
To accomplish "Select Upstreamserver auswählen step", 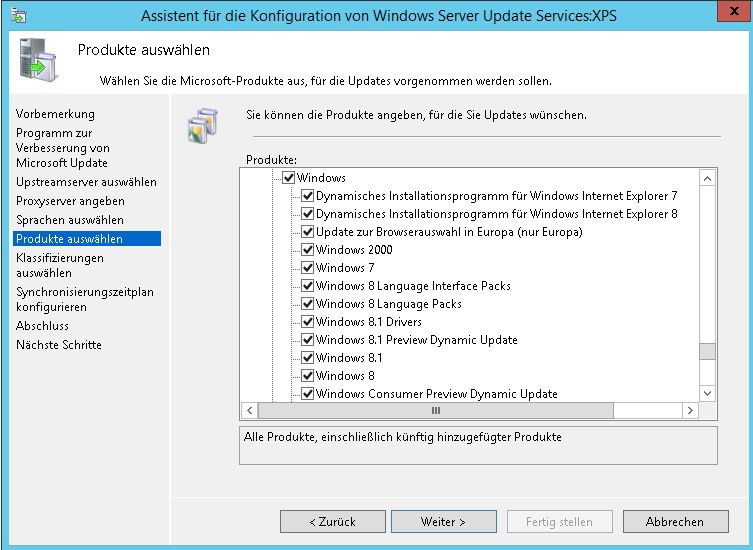I will coord(86,182).
